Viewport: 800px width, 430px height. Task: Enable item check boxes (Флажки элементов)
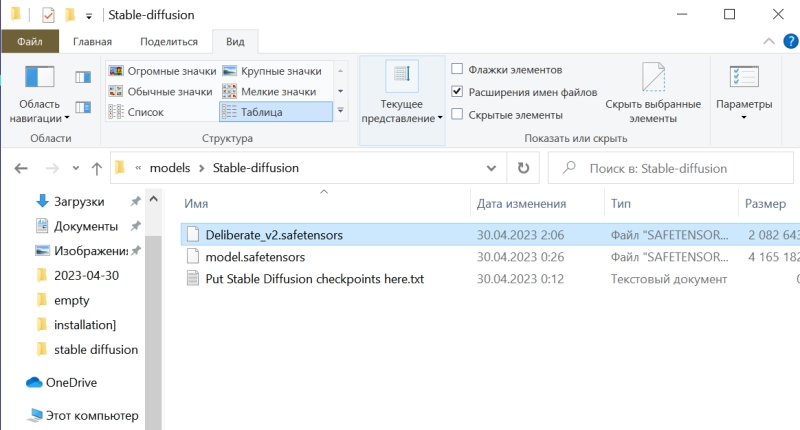pos(457,70)
